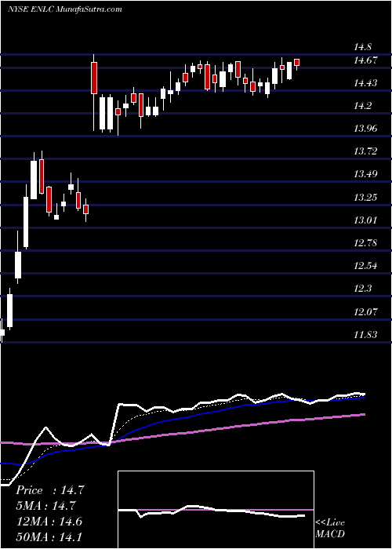Image resolution: width=392 pixels, height=549 pixels.
Task: Click the 14.67 price axis label
Action: (x=366, y=60)
